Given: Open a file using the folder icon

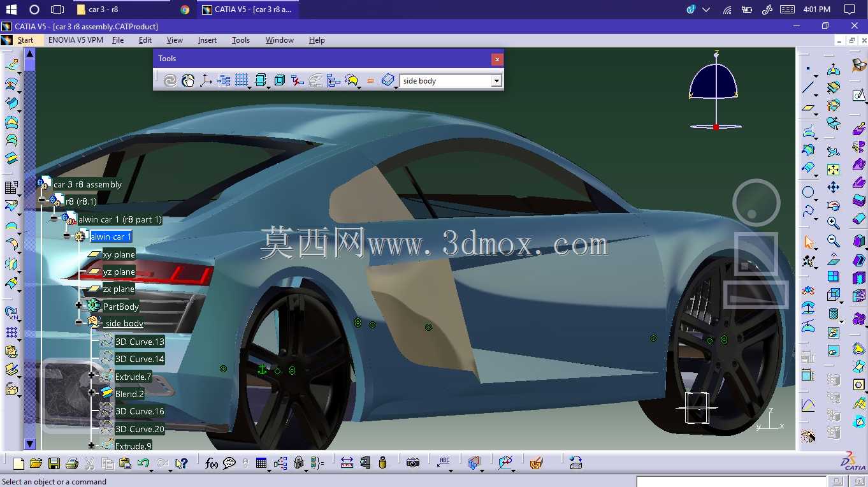Looking at the screenshot, I should coord(36,463).
